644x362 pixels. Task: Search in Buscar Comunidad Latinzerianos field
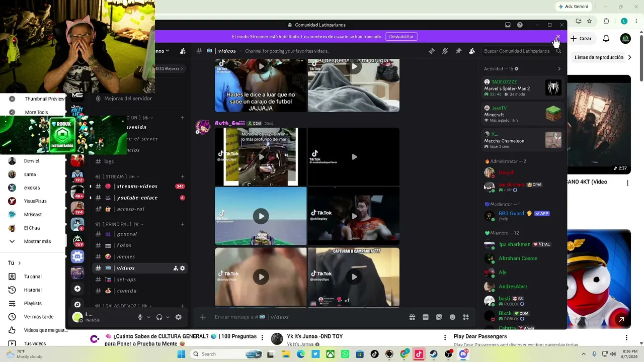521,51
